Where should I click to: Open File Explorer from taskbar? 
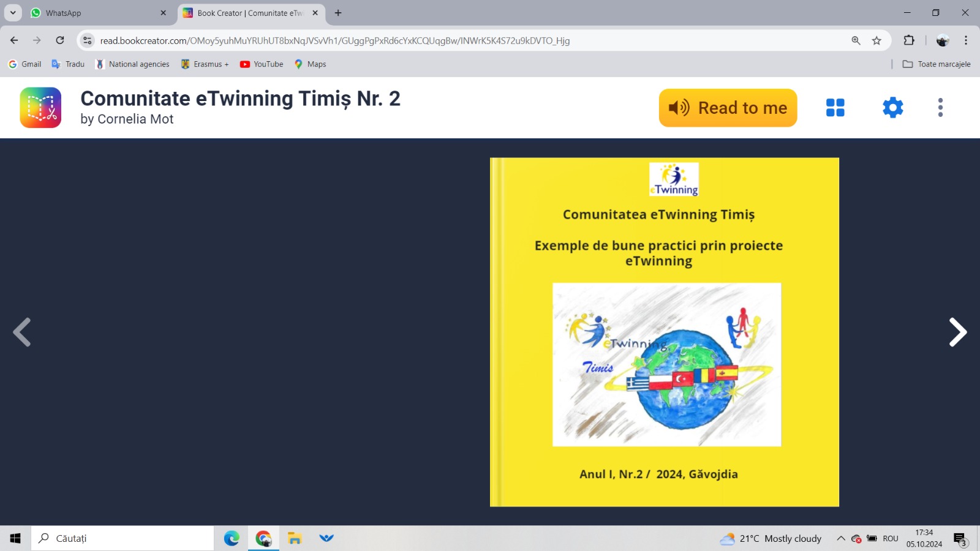295,538
